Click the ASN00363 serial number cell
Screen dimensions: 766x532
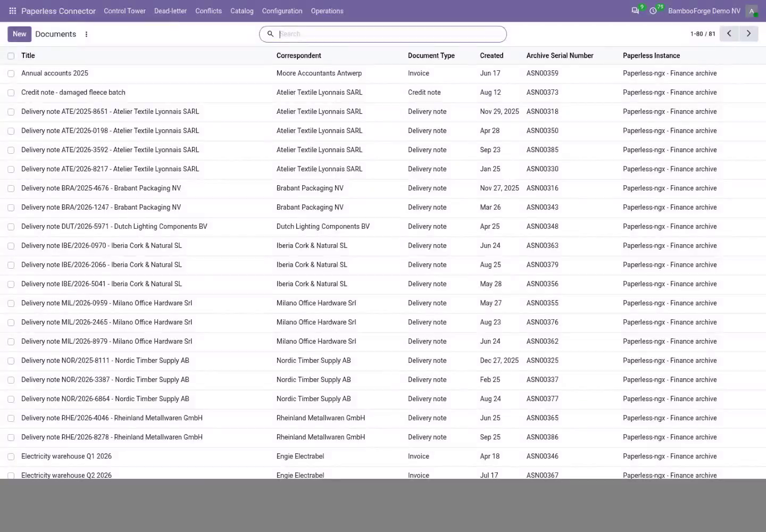coord(543,246)
